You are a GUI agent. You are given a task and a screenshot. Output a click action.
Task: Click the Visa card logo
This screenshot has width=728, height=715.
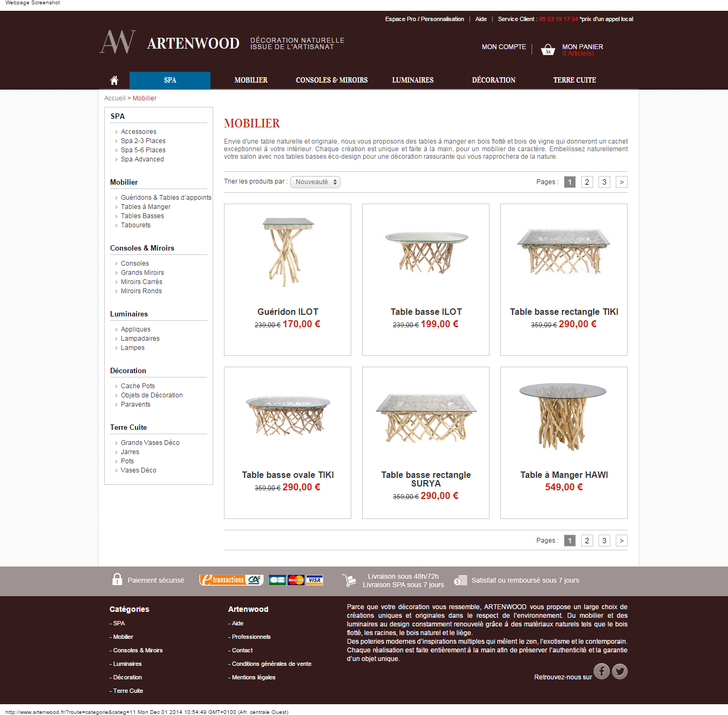tap(314, 580)
